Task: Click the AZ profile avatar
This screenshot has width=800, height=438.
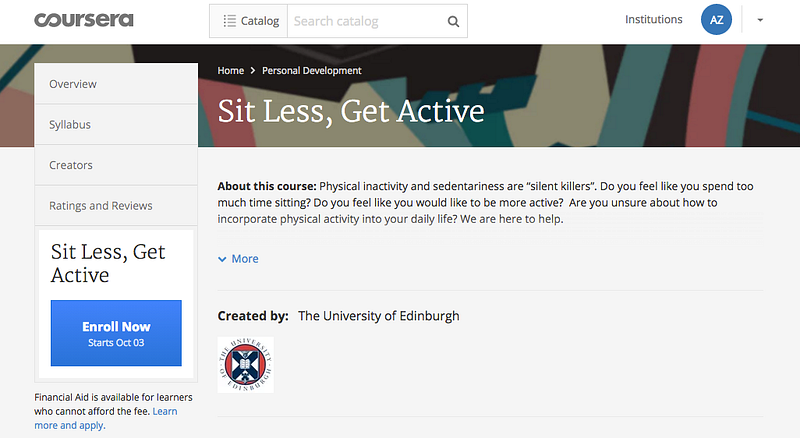Action: 716,20
